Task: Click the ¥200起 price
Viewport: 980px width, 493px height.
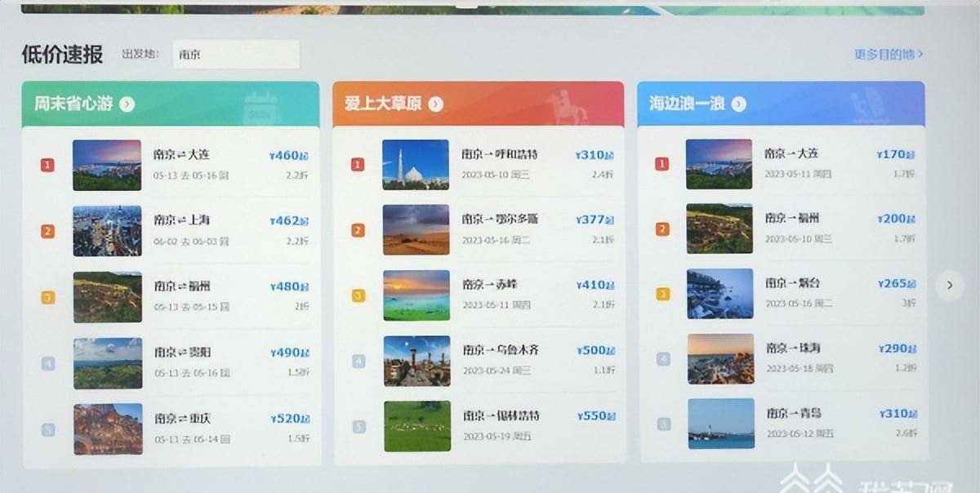Action: click(897, 219)
